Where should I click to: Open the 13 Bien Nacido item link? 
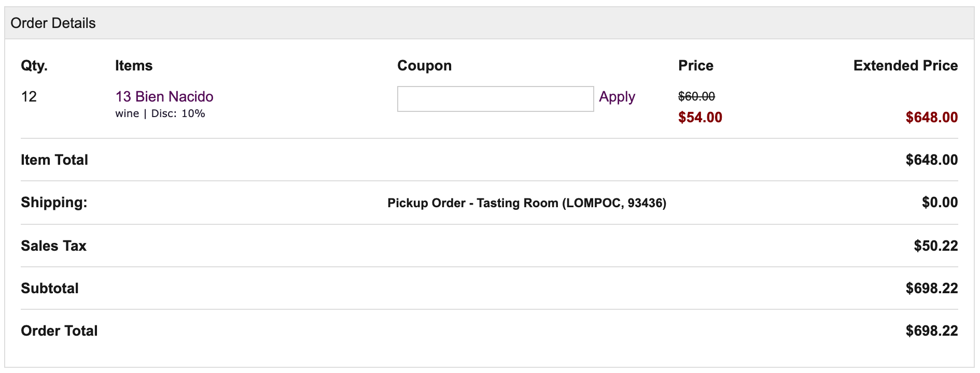pyautogui.click(x=164, y=96)
